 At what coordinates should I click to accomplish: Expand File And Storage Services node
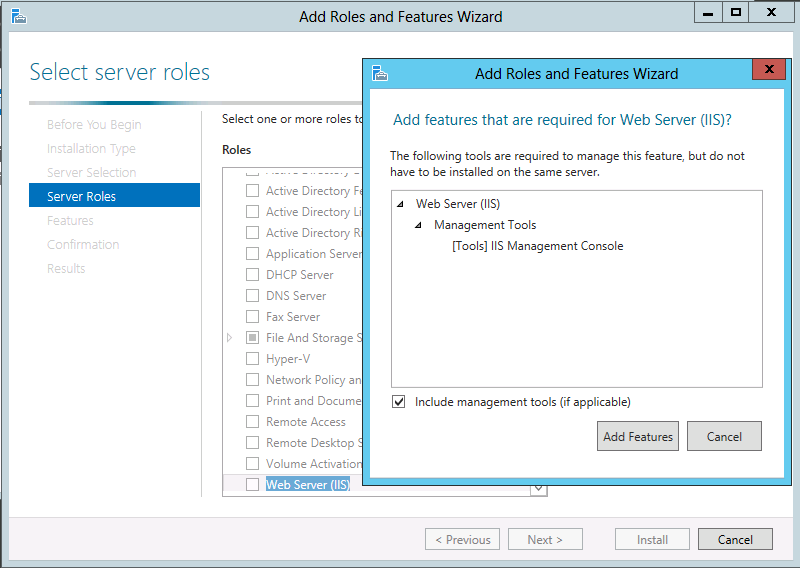(230, 337)
